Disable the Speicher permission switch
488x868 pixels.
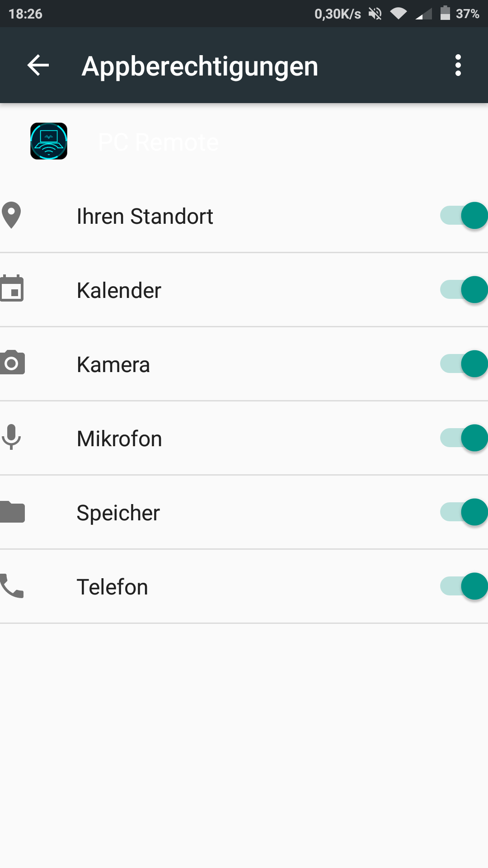pos(464,512)
